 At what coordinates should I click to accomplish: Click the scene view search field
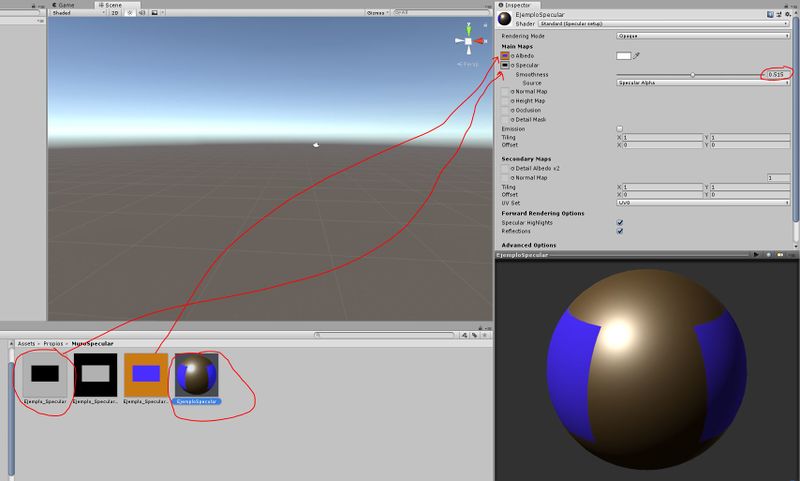[x=441, y=12]
